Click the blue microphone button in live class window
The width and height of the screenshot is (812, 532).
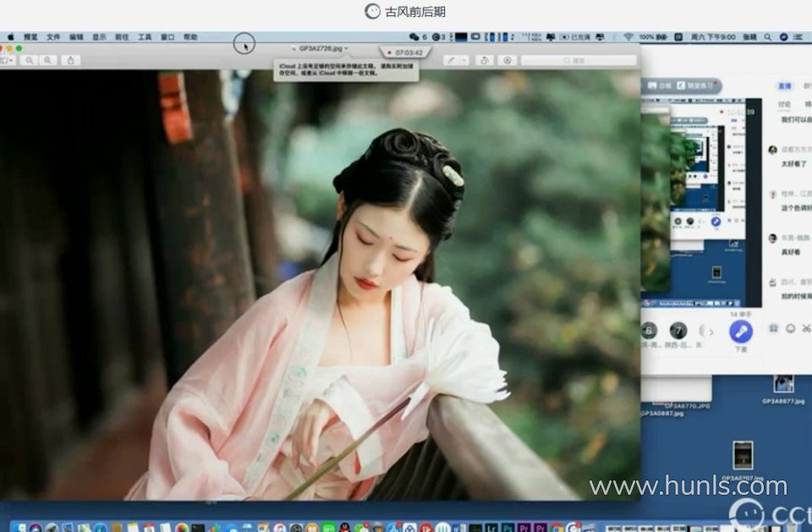coord(741,332)
